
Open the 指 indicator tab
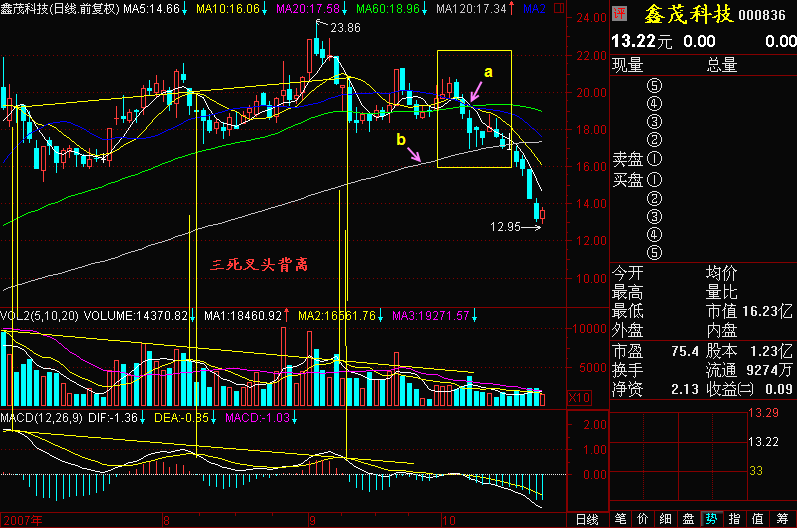(x=734, y=519)
